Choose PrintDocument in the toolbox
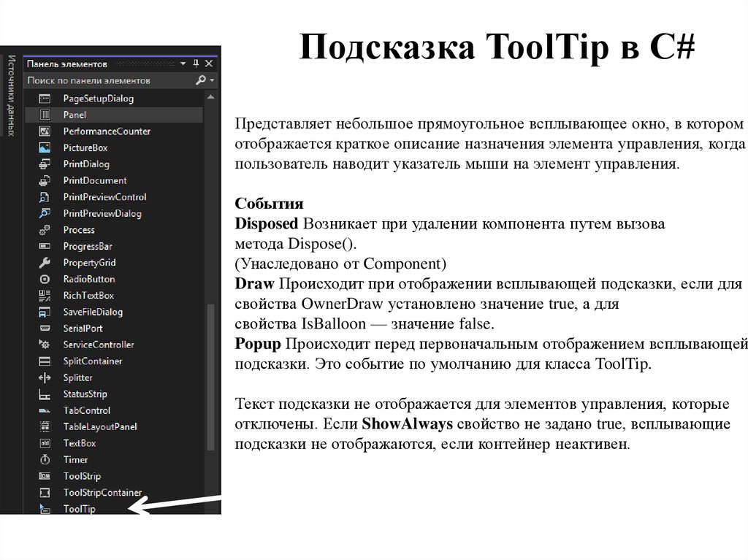 95,181
